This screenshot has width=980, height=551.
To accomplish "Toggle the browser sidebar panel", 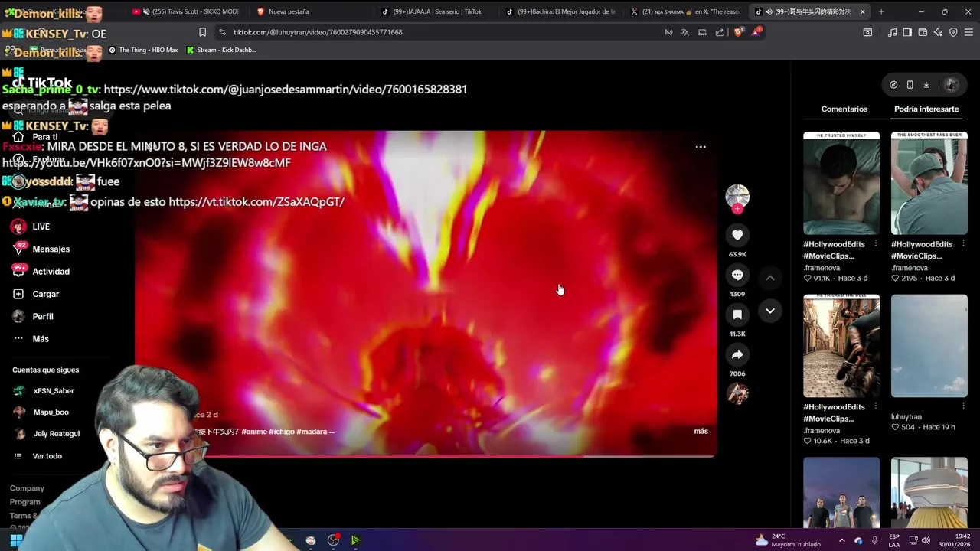I will [907, 32].
